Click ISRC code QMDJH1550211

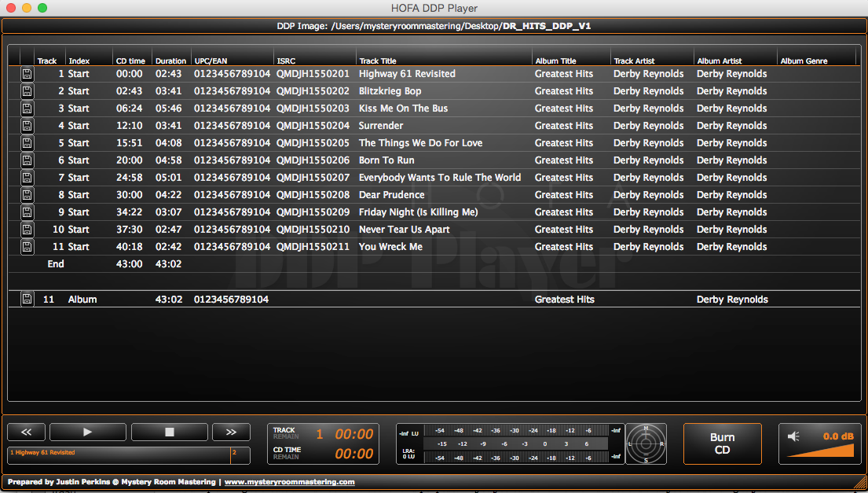[x=313, y=247]
